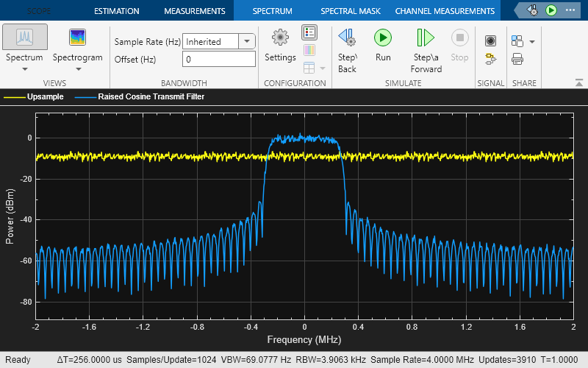The image size is (588, 368).
Task: Switch to the Spectrogram view
Action: tap(77, 38)
